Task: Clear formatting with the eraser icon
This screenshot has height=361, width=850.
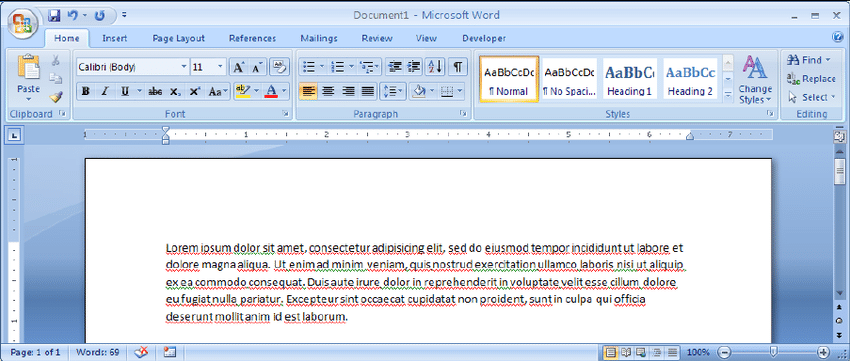Action: [280, 67]
